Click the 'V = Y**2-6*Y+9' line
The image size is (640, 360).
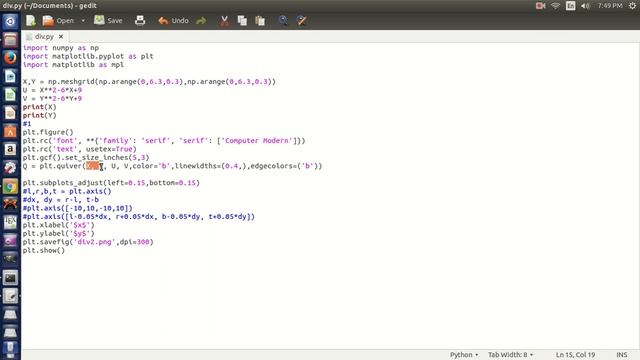pyautogui.click(x=52, y=98)
